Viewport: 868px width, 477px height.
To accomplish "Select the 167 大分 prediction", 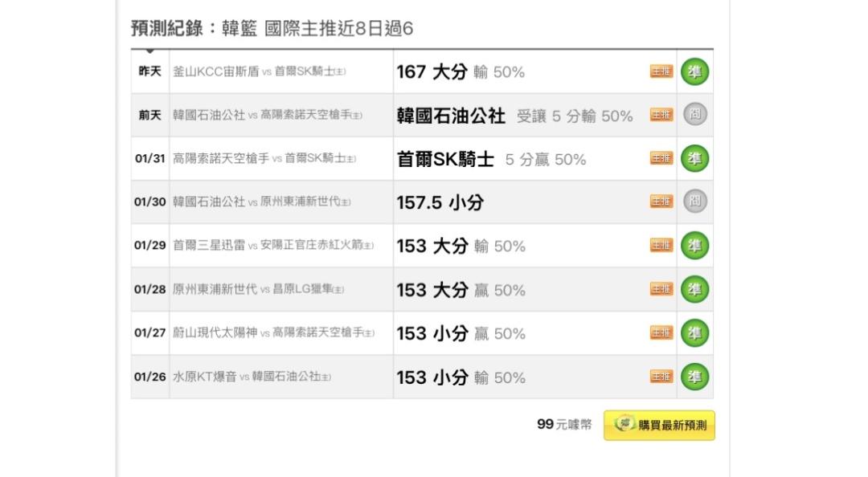I will pyautogui.click(x=432, y=72).
